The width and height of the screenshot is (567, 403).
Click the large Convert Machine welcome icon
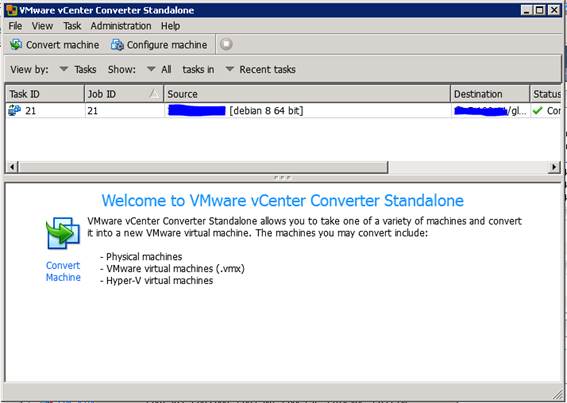point(63,233)
